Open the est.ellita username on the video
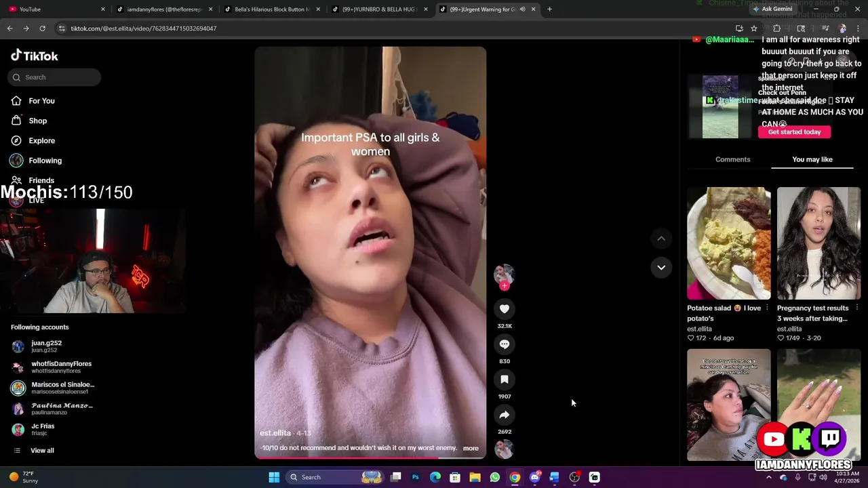This screenshot has height=488, width=868. pyautogui.click(x=275, y=433)
